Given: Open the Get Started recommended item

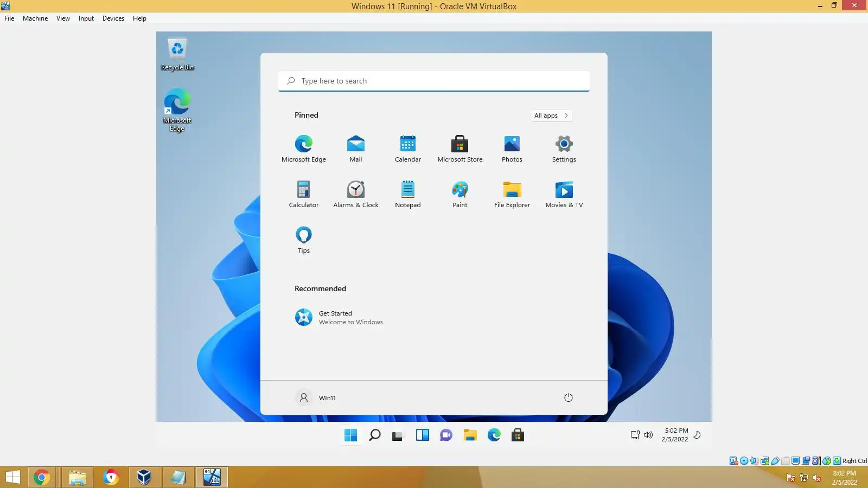Looking at the screenshot, I should click(x=340, y=317).
